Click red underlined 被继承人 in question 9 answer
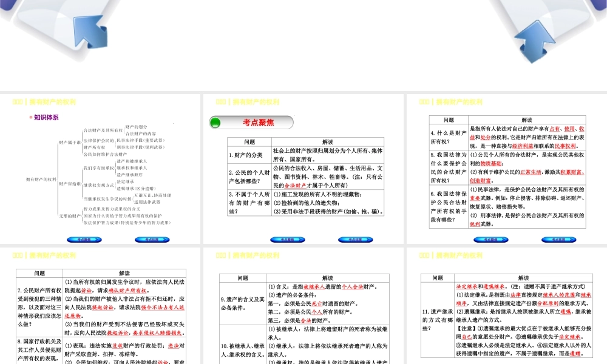Viewport: 607px width, 364px height. click(x=314, y=286)
